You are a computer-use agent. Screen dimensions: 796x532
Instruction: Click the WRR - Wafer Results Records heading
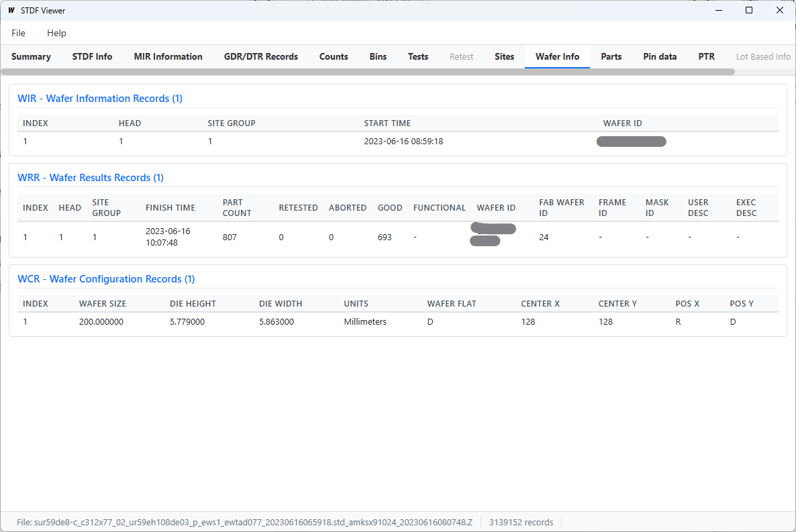tap(91, 178)
